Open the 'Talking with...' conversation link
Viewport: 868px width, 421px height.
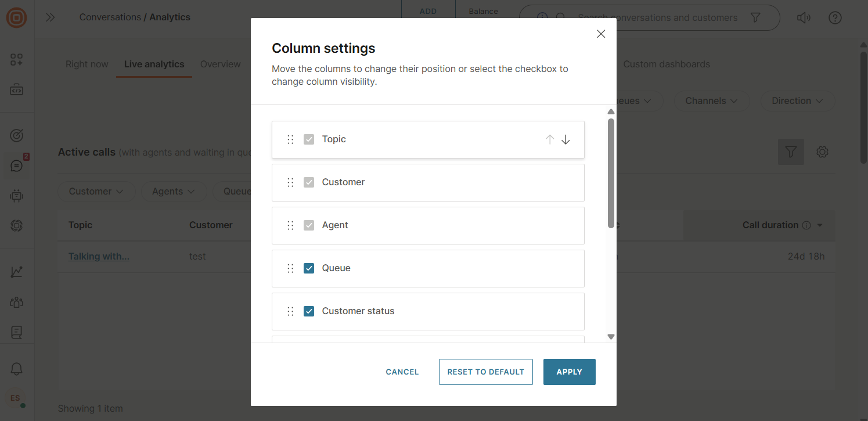[99, 256]
